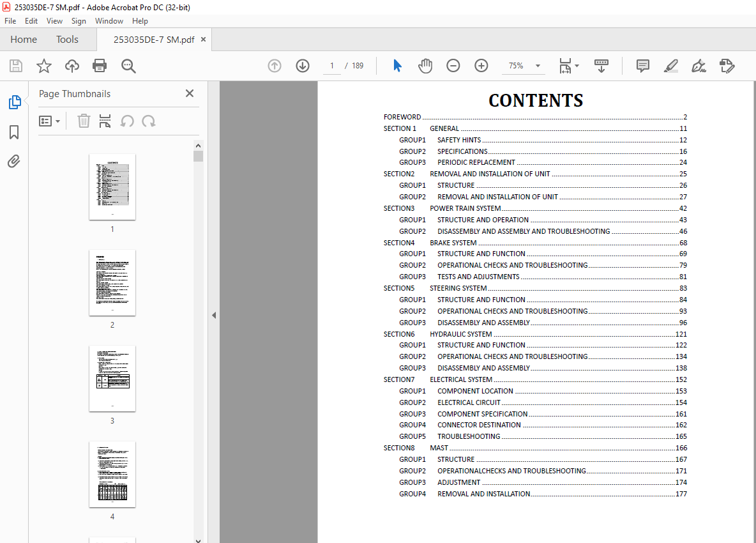Open the Attachments paperclip icon
The height and width of the screenshot is (543, 756).
pos(14,161)
